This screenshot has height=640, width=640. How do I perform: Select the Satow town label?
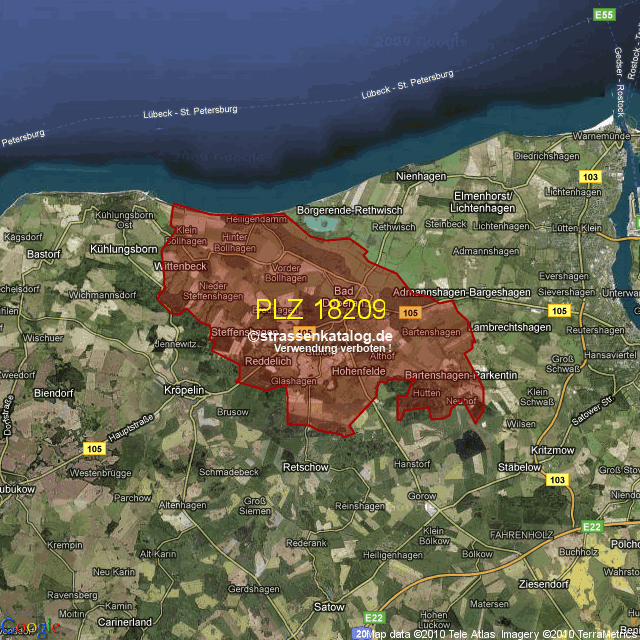point(329,606)
